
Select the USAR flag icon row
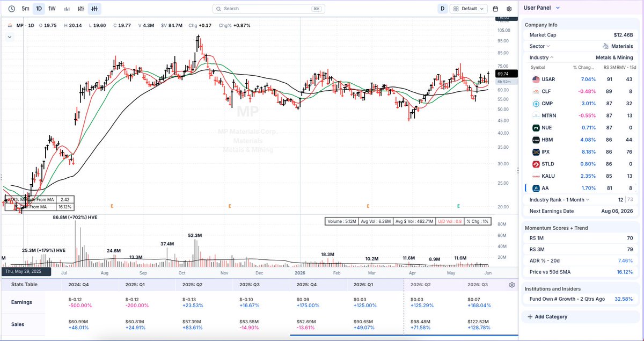pyautogui.click(x=536, y=79)
